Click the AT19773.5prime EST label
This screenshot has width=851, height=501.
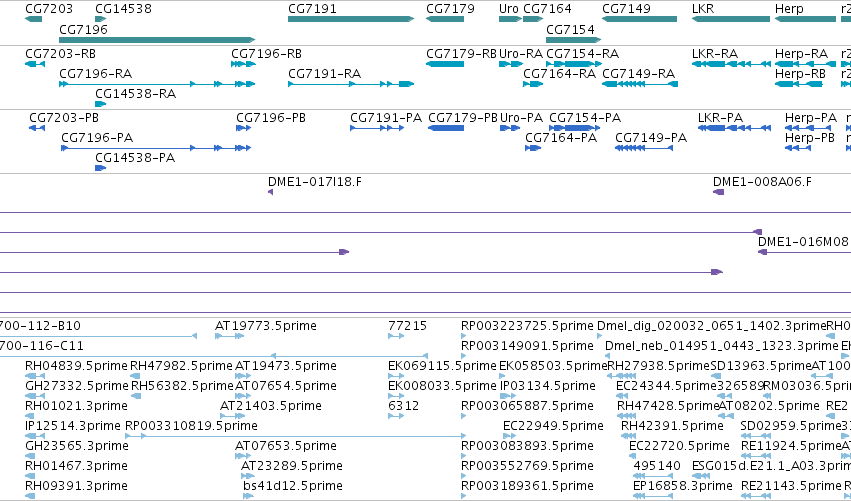pos(266,326)
